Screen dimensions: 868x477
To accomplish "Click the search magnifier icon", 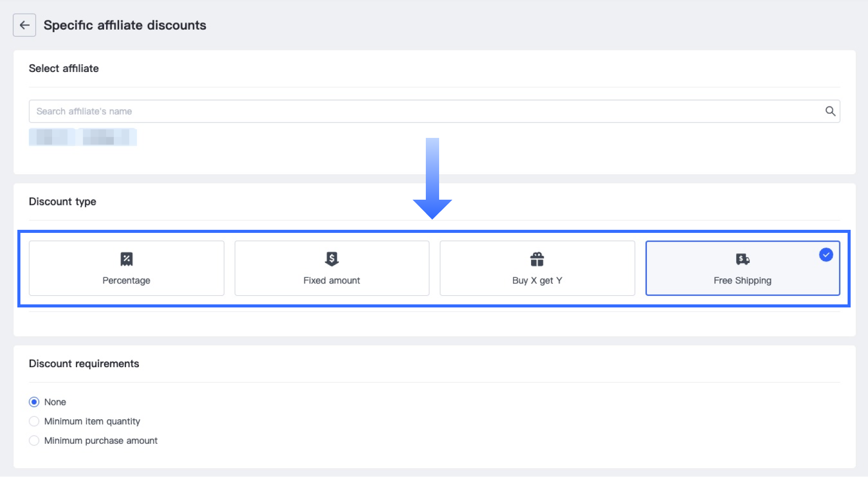I will 830,111.
